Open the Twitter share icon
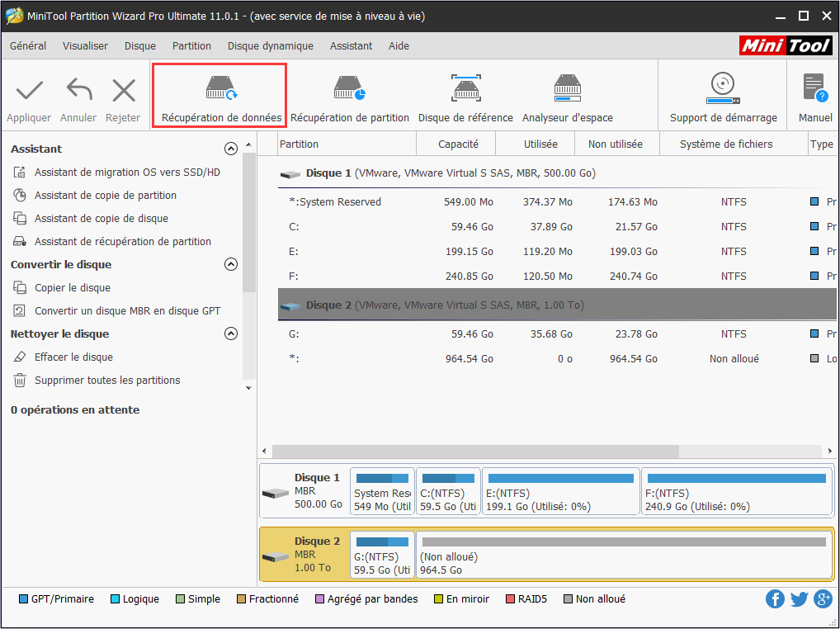Image resolution: width=840 pixels, height=629 pixels. tap(799, 599)
